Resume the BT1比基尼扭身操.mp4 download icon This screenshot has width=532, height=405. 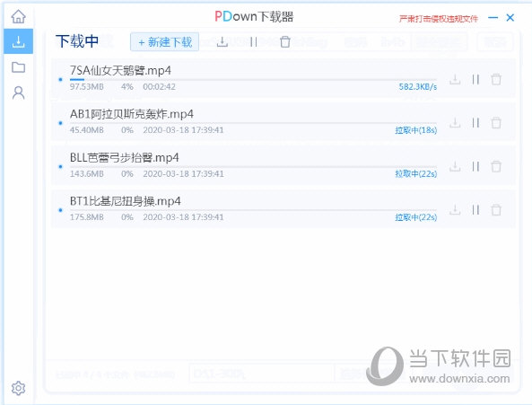[x=455, y=210]
